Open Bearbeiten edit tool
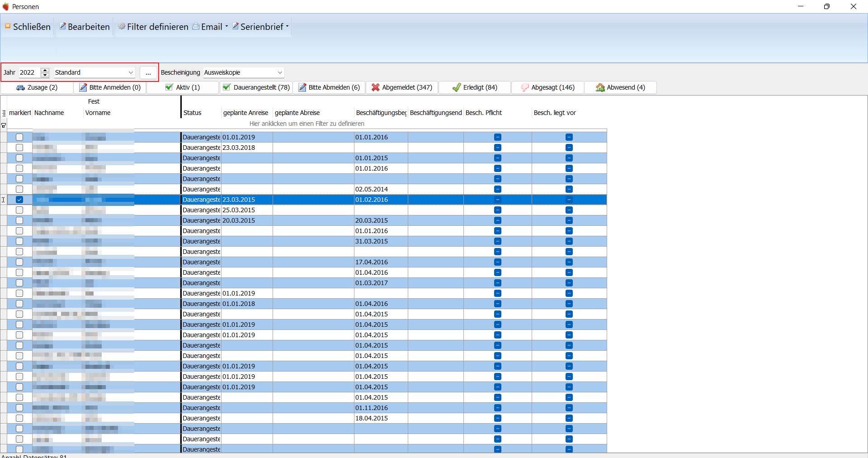This screenshot has width=868, height=458. (85, 27)
